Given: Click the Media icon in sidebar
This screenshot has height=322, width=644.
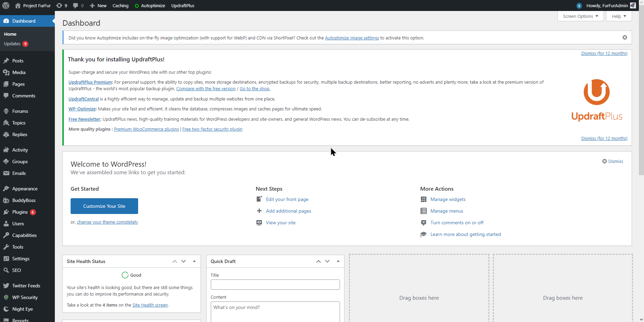Looking at the screenshot, I should [x=6, y=72].
